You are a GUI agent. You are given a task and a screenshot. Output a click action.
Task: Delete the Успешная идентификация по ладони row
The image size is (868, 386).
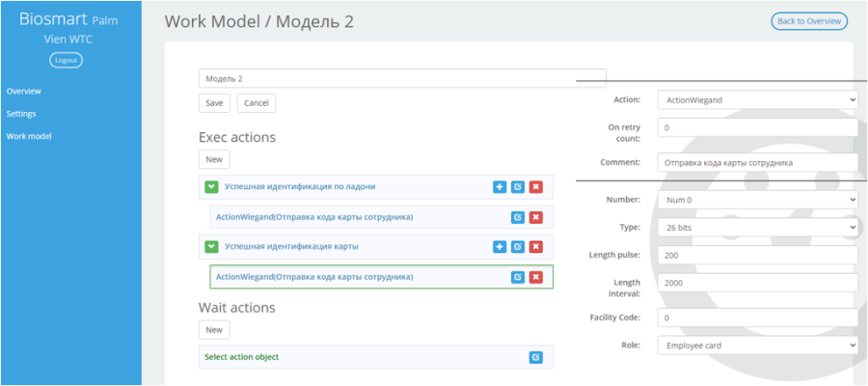point(535,187)
